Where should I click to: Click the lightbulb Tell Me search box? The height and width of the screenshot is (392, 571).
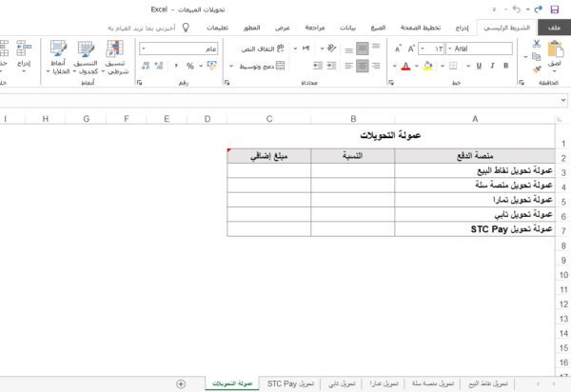click(x=148, y=28)
